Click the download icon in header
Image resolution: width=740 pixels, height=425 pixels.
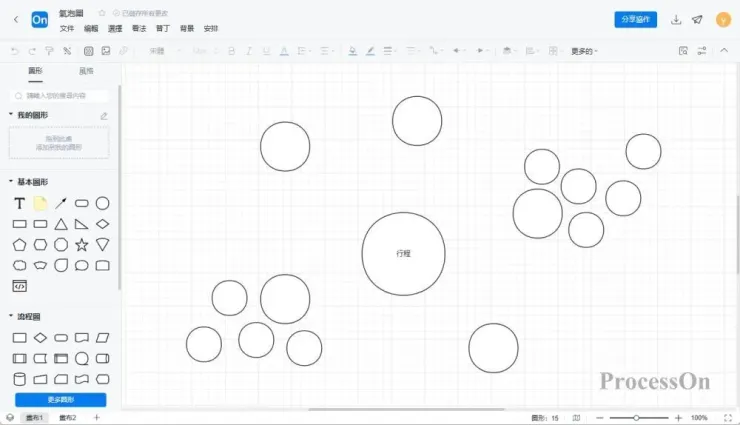click(676, 19)
